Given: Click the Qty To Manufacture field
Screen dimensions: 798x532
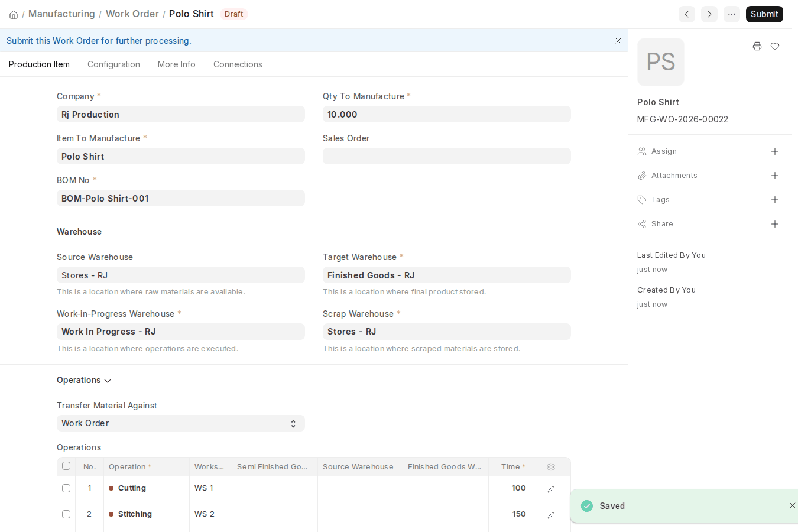Looking at the screenshot, I should (x=447, y=115).
